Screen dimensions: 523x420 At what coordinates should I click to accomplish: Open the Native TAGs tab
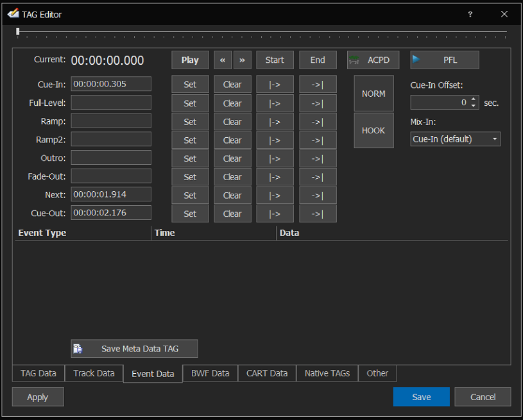[x=327, y=373]
